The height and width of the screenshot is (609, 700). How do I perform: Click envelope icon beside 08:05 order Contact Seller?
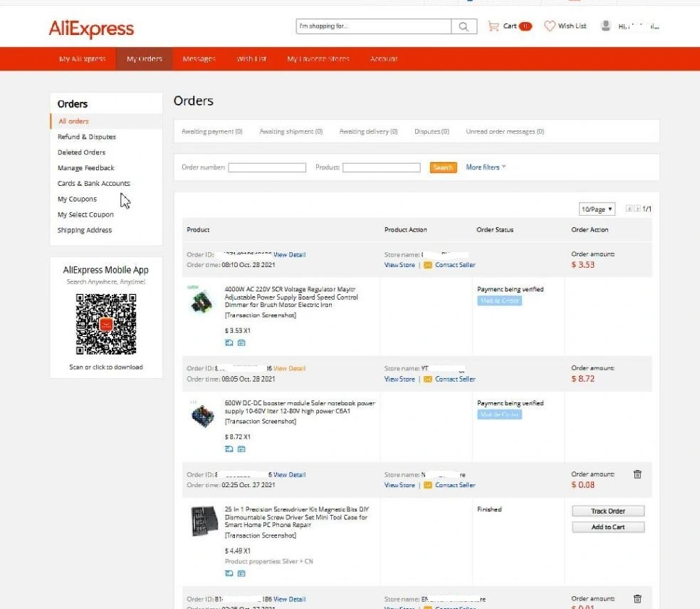[x=428, y=379]
